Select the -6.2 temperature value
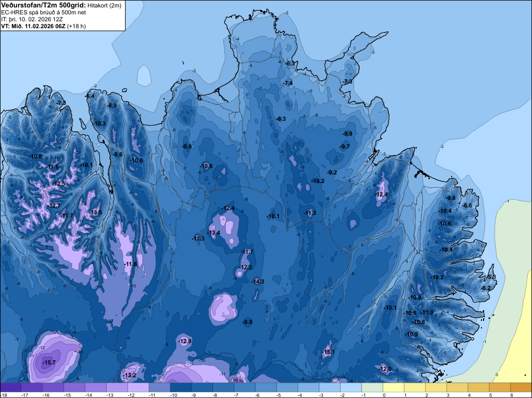The image size is (532, 398). [x=486, y=288]
